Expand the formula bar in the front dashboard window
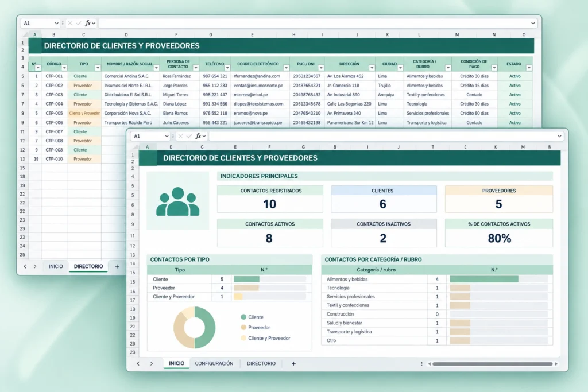 click(x=559, y=136)
